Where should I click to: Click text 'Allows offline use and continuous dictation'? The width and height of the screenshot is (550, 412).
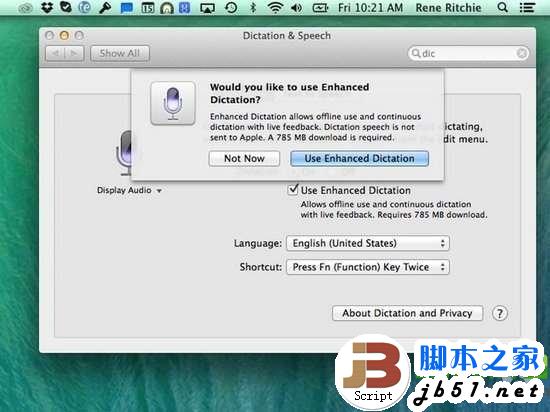[386, 204]
